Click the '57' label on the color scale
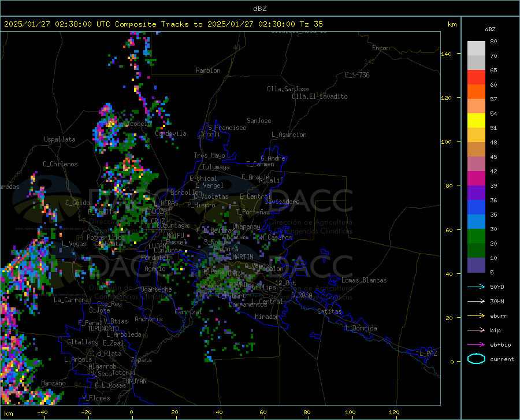 pos(493,99)
